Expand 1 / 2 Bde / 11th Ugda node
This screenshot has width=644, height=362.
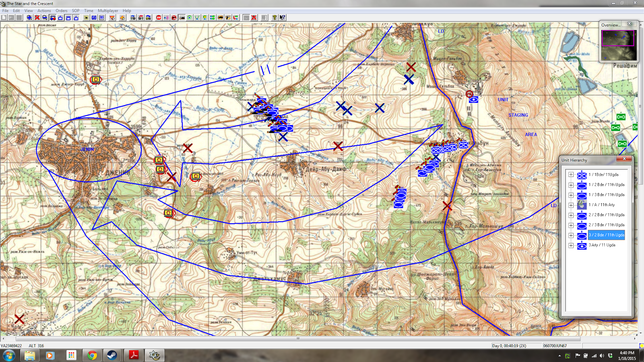coord(571,185)
